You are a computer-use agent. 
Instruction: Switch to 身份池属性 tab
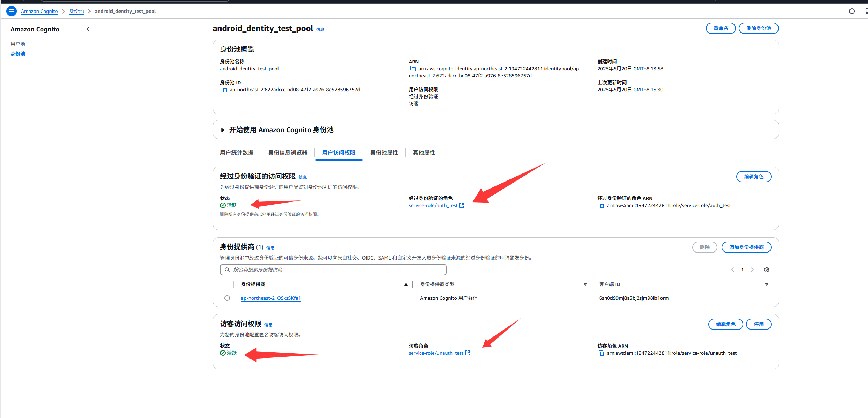(384, 153)
